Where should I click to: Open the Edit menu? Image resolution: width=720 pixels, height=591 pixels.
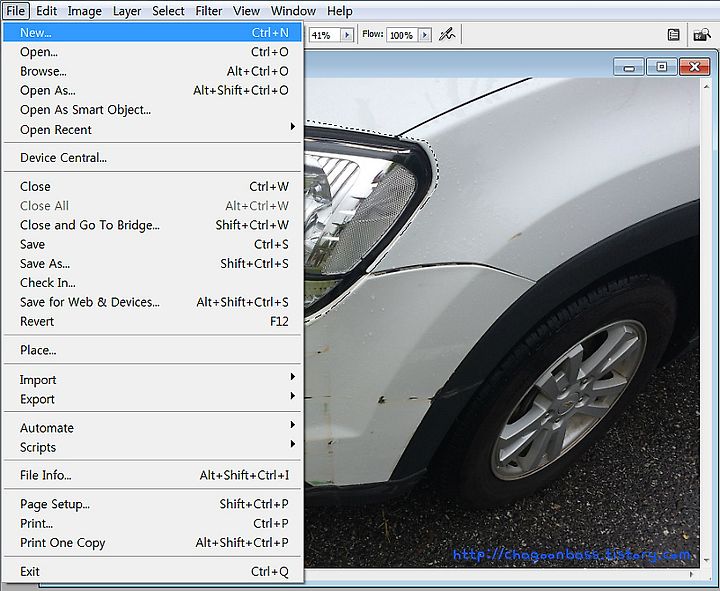(x=46, y=11)
